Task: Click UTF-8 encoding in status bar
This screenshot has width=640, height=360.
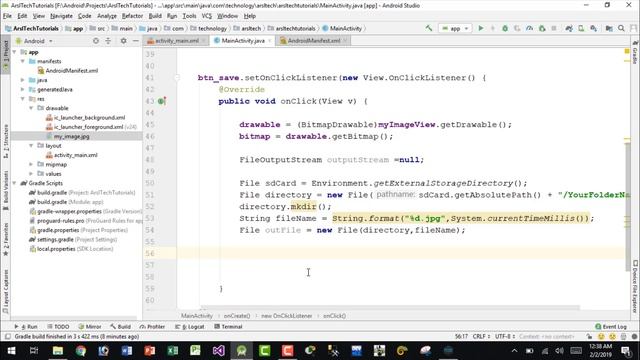Action: [504, 337]
